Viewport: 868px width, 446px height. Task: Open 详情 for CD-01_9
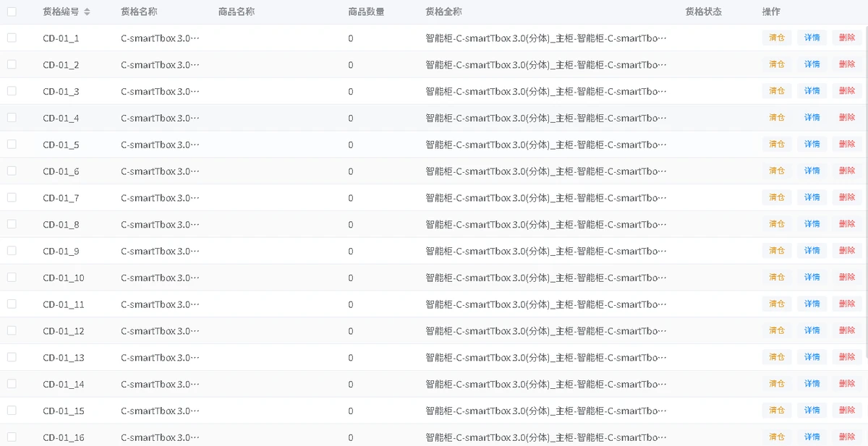(x=812, y=251)
